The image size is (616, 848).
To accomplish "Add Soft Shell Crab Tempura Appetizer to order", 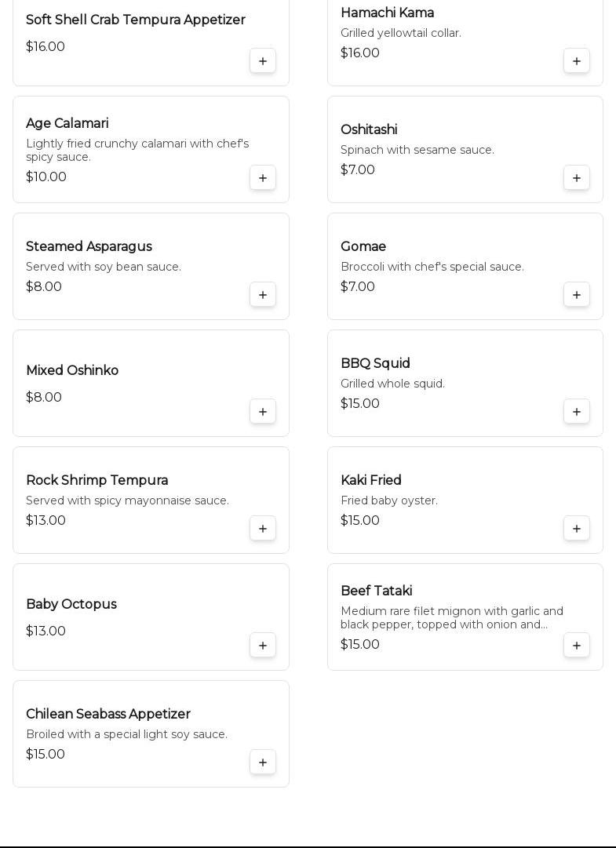I will pos(263,61).
